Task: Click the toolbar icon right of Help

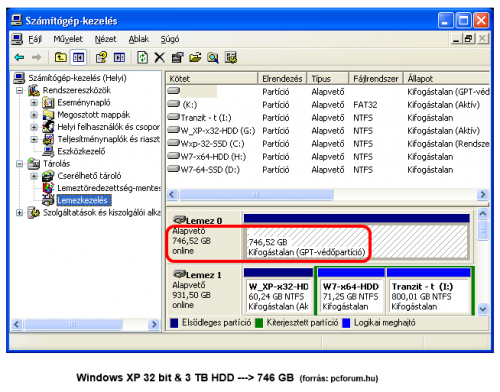Action: point(120,58)
